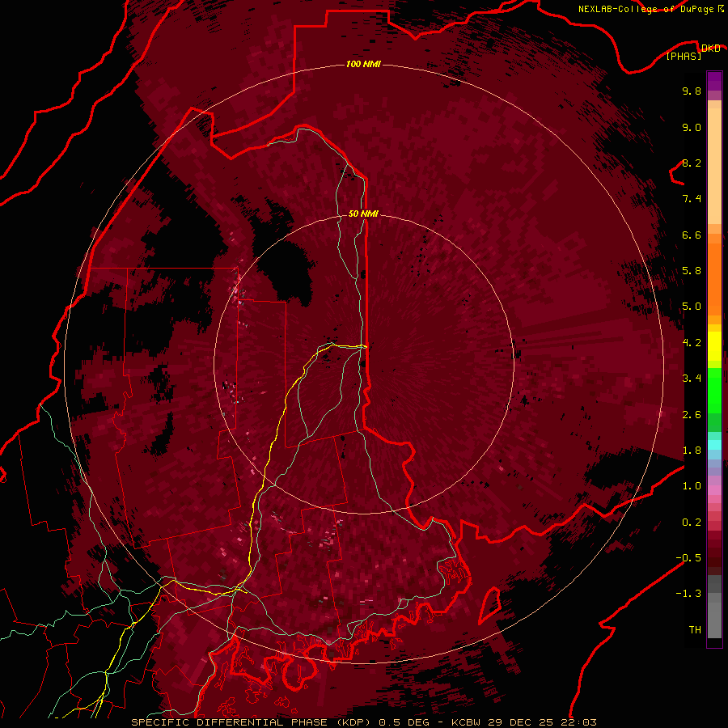Click the 7.4 value on the color scale

click(692, 199)
